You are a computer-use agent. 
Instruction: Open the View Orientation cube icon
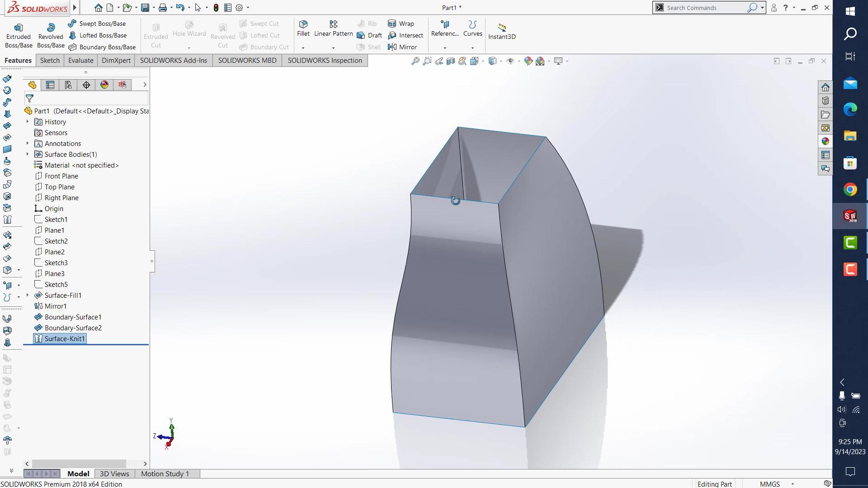coord(474,61)
